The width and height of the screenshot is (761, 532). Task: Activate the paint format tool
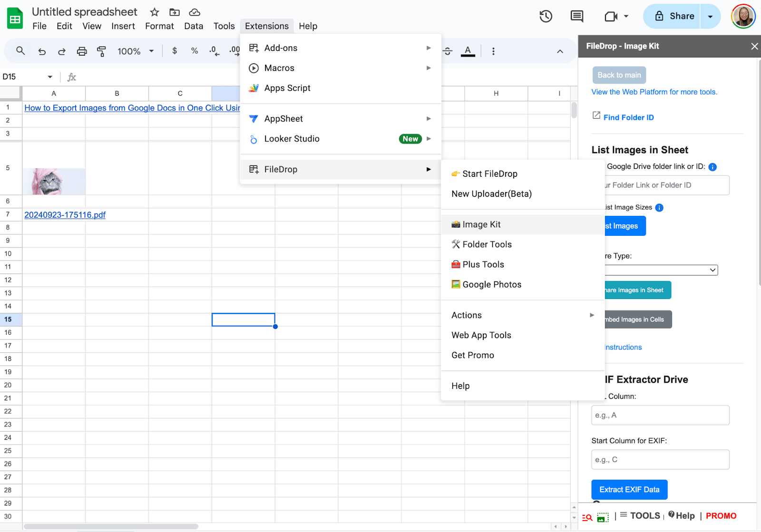pos(101,51)
